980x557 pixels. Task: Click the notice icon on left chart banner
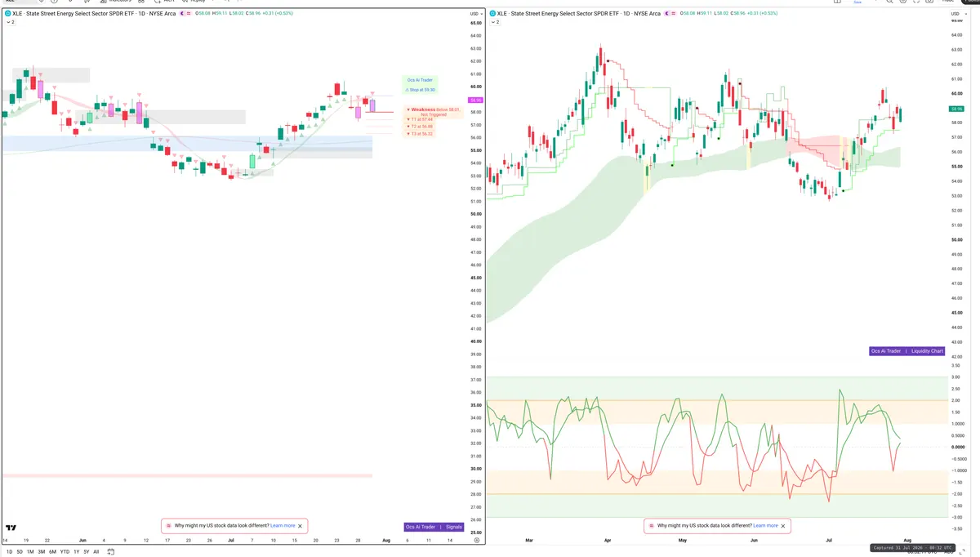coord(169,526)
